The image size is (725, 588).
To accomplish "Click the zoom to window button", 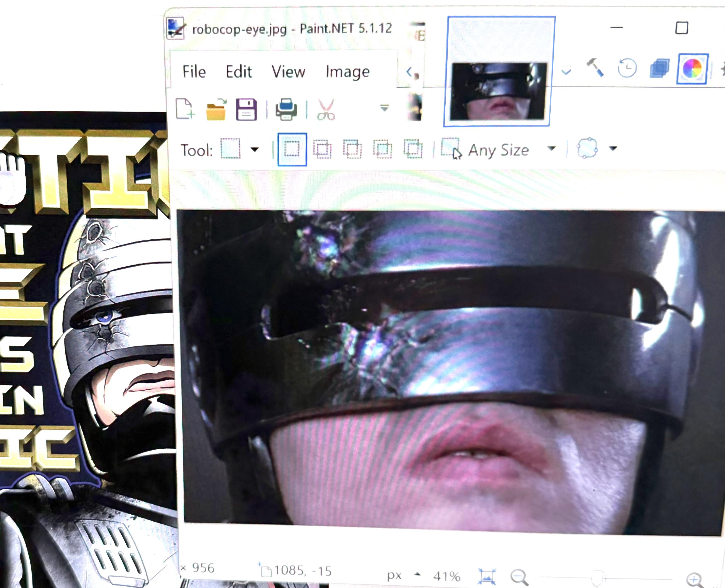I will click(x=487, y=576).
